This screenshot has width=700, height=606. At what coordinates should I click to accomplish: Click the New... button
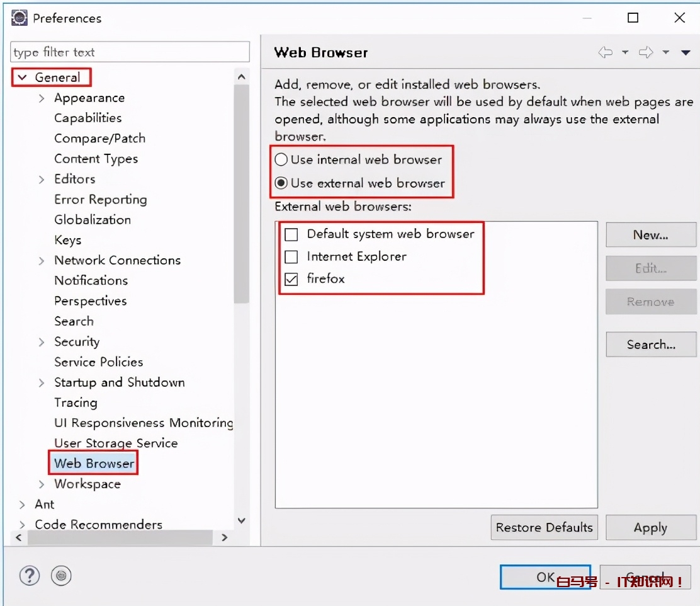pos(650,234)
